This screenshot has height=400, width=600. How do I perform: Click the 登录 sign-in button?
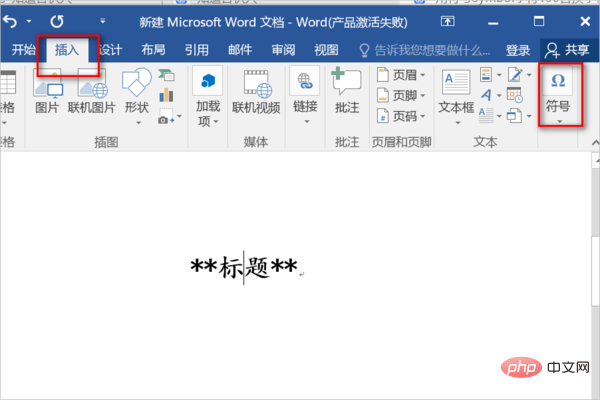click(x=517, y=49)
